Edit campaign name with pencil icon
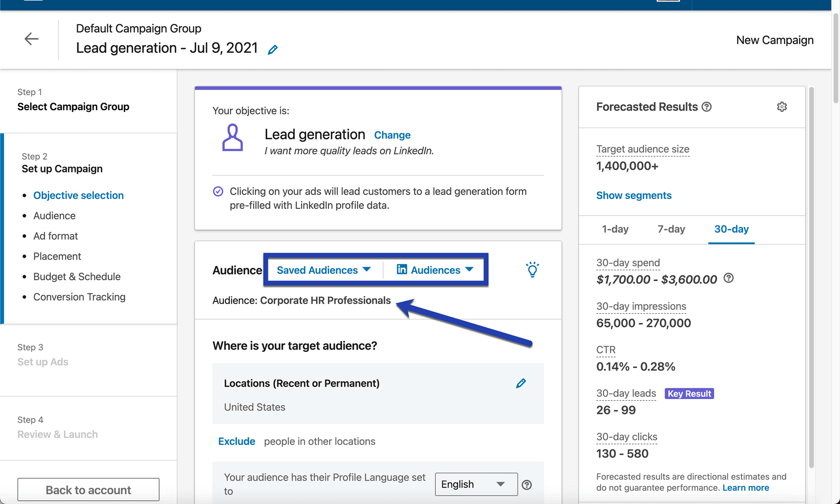840x504 pixels. [x=273, y=49]
